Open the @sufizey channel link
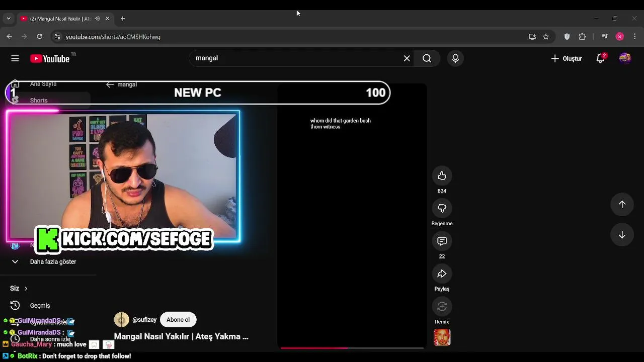This screenshot has height=362, width=644. pyautogui.click(x=144, y=320)
